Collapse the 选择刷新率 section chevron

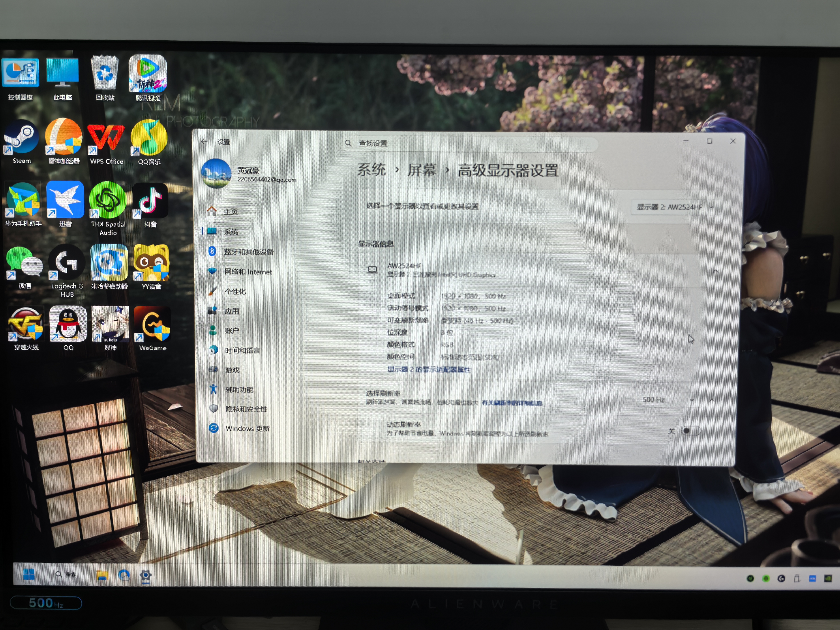point(712,400)
